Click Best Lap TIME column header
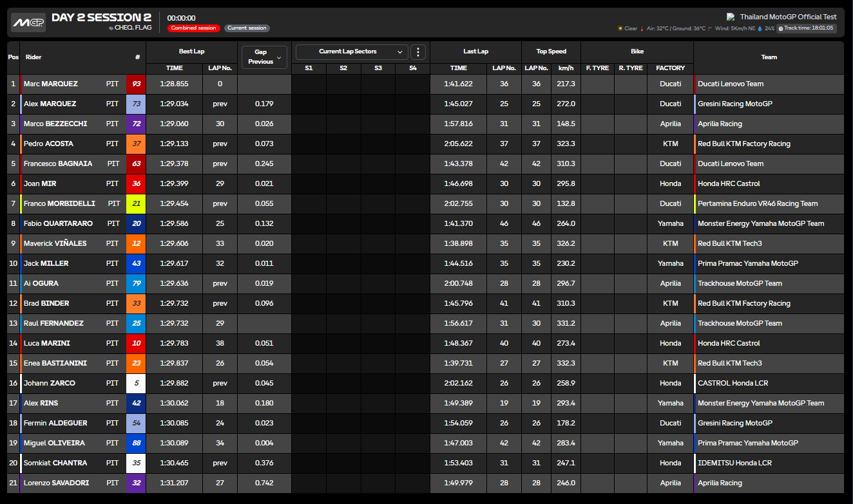 175,68
